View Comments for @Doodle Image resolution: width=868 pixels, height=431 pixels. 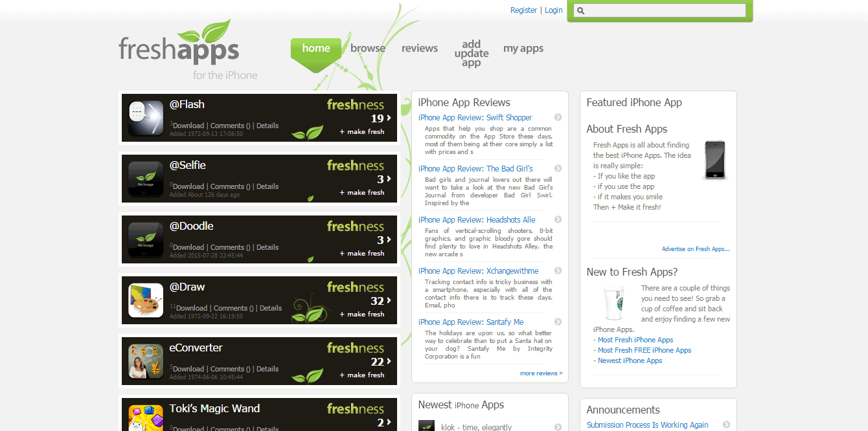pyautogui.click(x=230, y=247)
